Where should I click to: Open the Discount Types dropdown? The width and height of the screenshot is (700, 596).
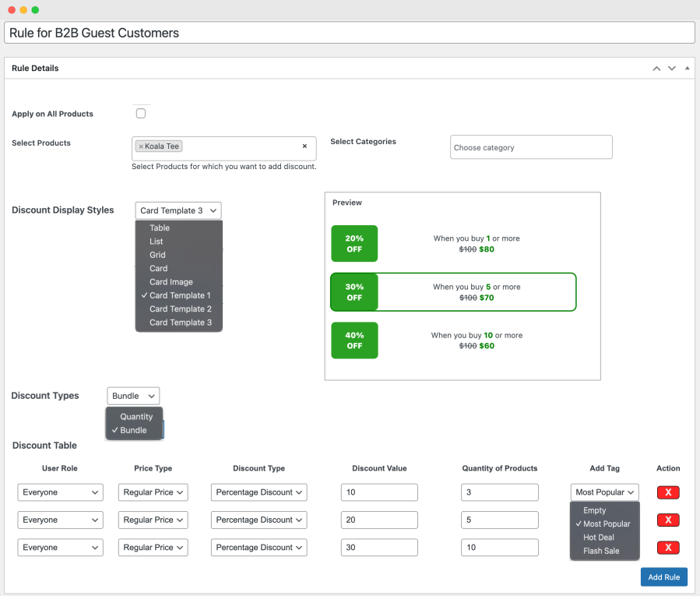(x=133, y=396)
